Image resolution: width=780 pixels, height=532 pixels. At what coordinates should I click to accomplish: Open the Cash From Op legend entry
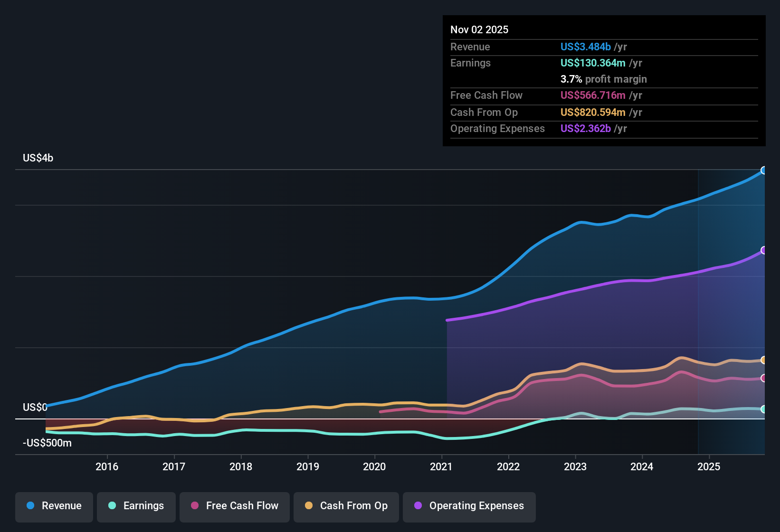click(346, 506)
